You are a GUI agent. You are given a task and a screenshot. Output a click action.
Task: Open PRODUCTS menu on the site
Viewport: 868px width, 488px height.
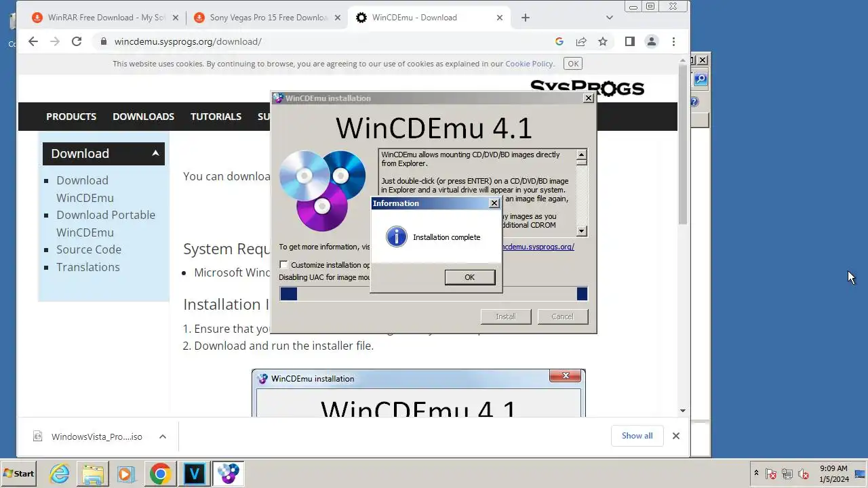[x=71, y=117]
